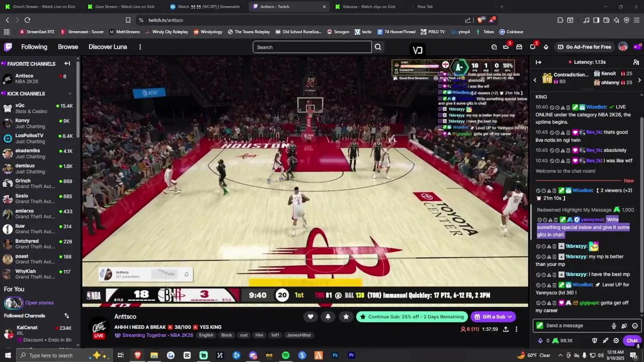This screenshot has height=362, width=644.
Task: Click the Coinbase bookmark
Action: [x=511, y=32]
